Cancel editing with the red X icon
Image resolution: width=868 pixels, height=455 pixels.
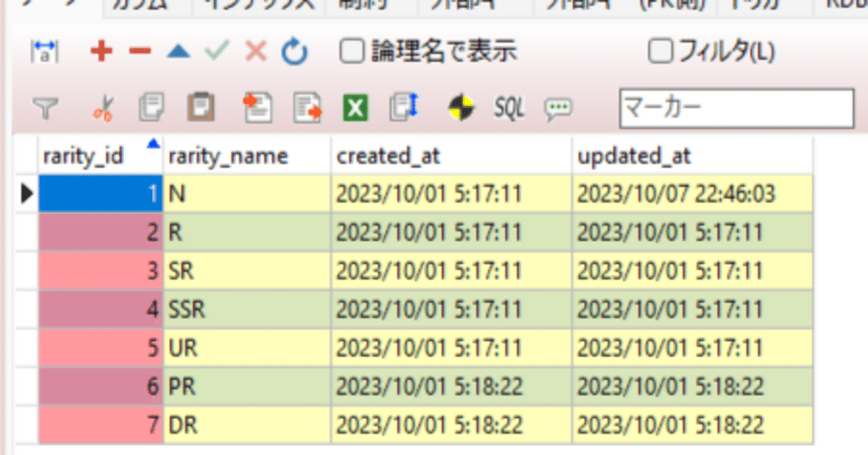[254, 50]
